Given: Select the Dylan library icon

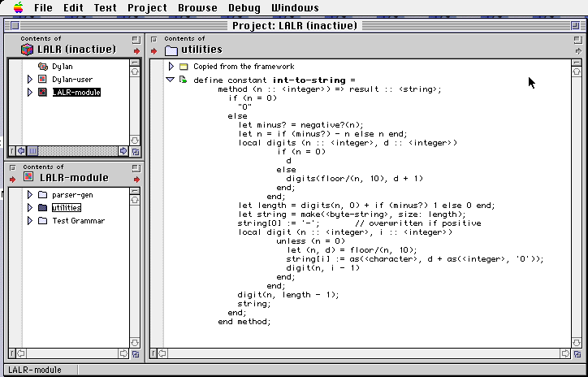Looking at the screenshot, I should (43, 67).
